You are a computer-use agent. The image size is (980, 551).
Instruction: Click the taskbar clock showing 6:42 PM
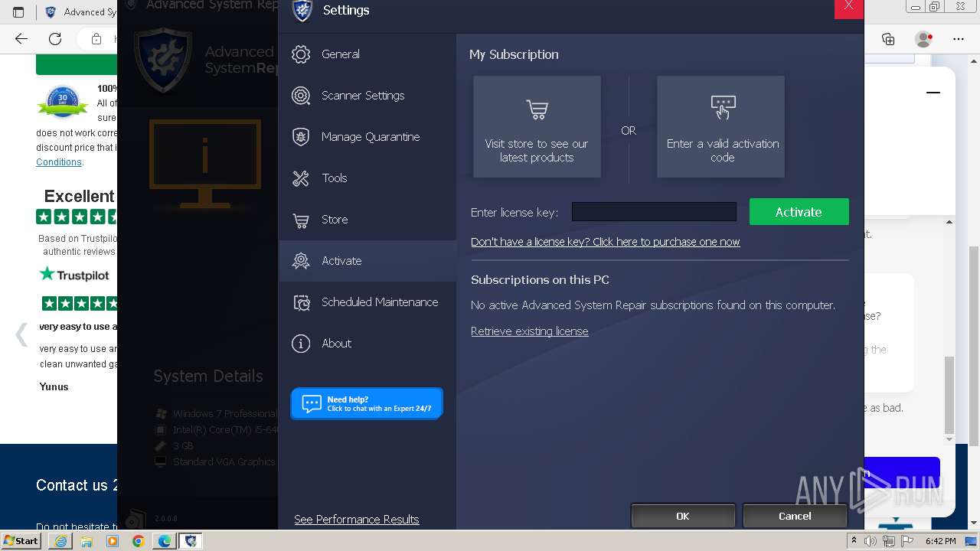(x=940, y=541)
